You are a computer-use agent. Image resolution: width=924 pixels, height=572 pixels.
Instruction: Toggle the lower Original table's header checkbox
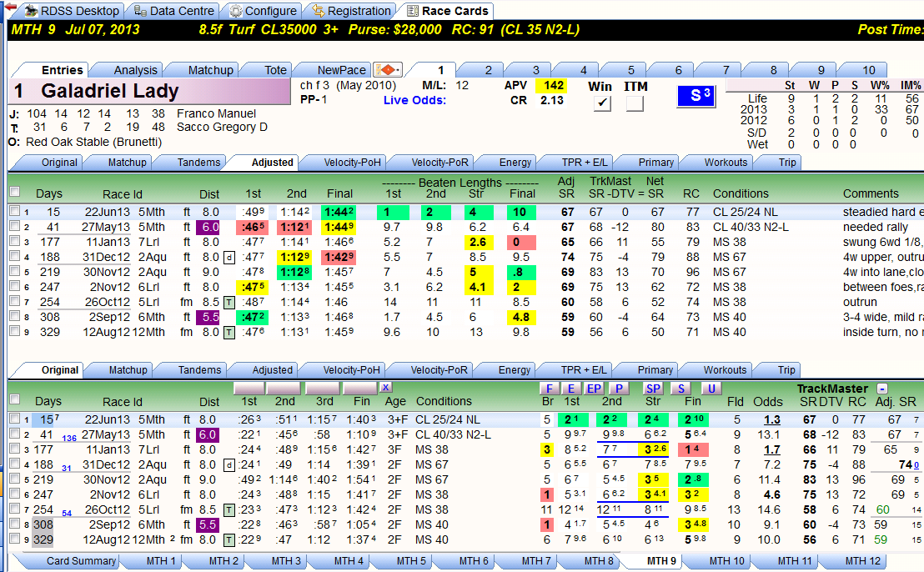tap(15, 399)
